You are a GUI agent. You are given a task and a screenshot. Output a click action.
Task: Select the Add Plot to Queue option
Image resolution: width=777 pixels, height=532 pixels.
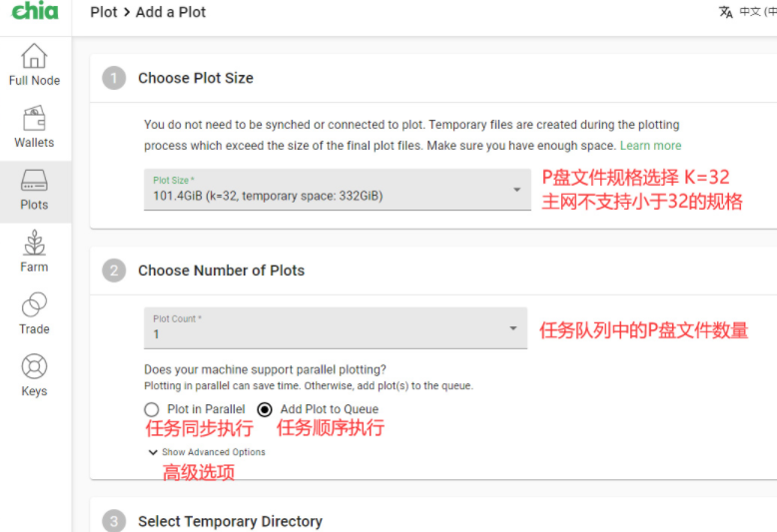coord(265,409)
